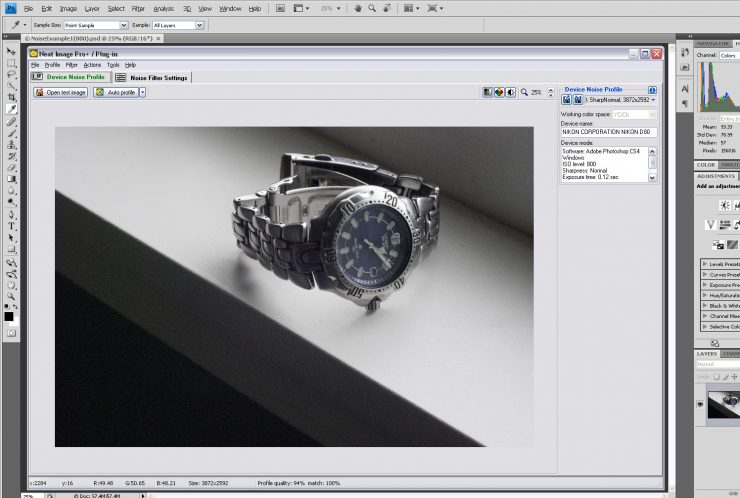Viewport: 740px width, 498px height.
Task: Add a Brightness/Contrast adjustment
Action: 724,205
